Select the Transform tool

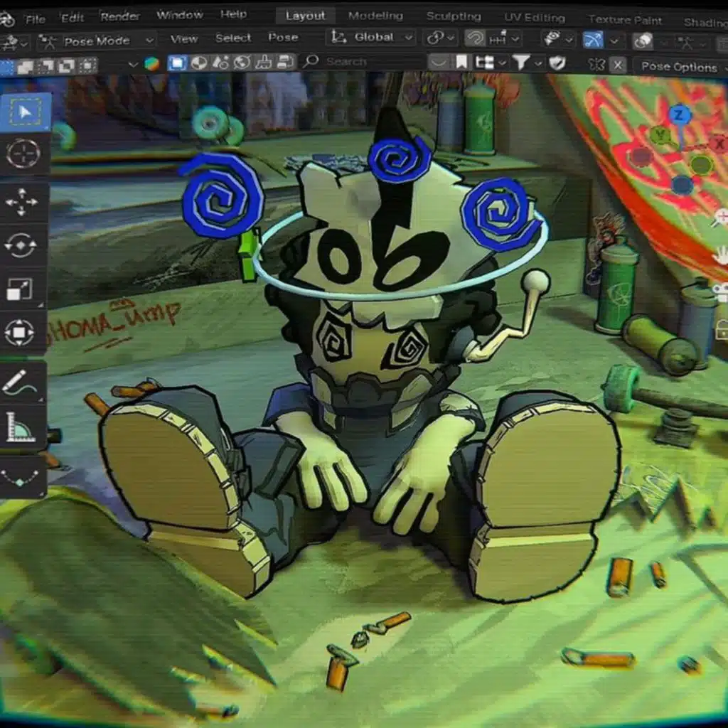[x=19, y=332]
